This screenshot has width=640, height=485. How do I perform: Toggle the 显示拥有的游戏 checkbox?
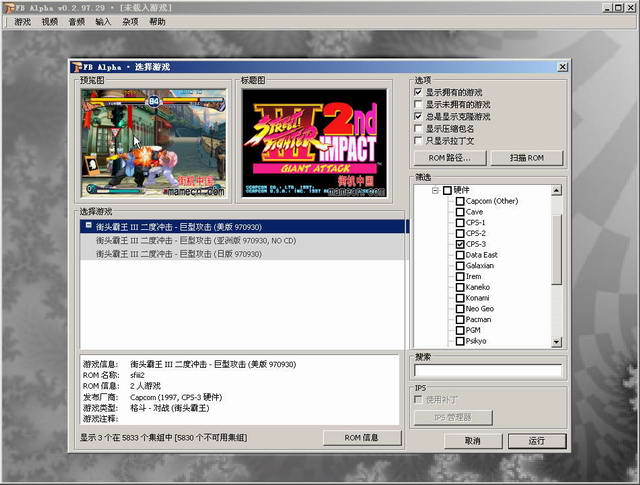click(x=418, y=92)
